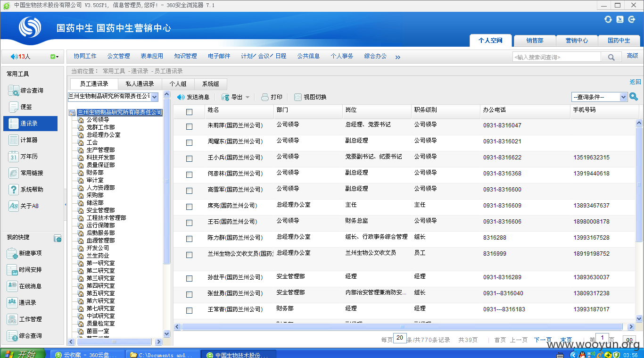The height and width of the screenshot is (358, 644).
Task: Select 通讯录 in 常用工具 sidebar
Action: 30,124
